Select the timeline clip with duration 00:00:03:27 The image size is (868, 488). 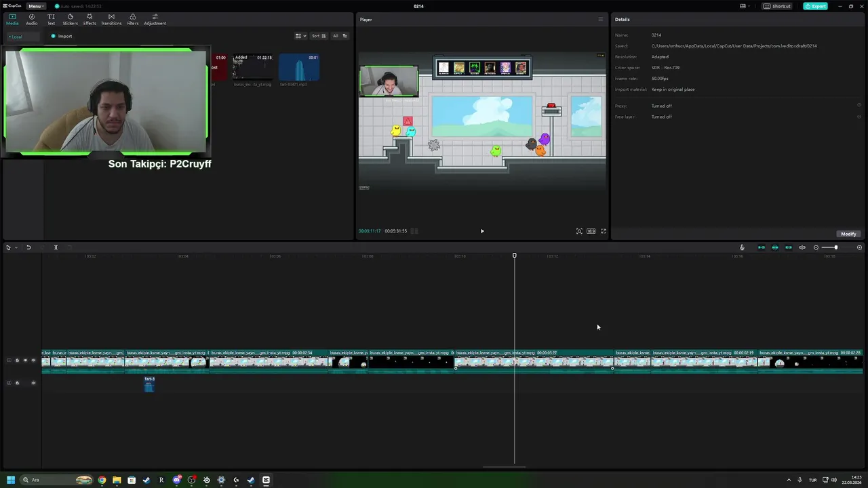tap(534, 361)
